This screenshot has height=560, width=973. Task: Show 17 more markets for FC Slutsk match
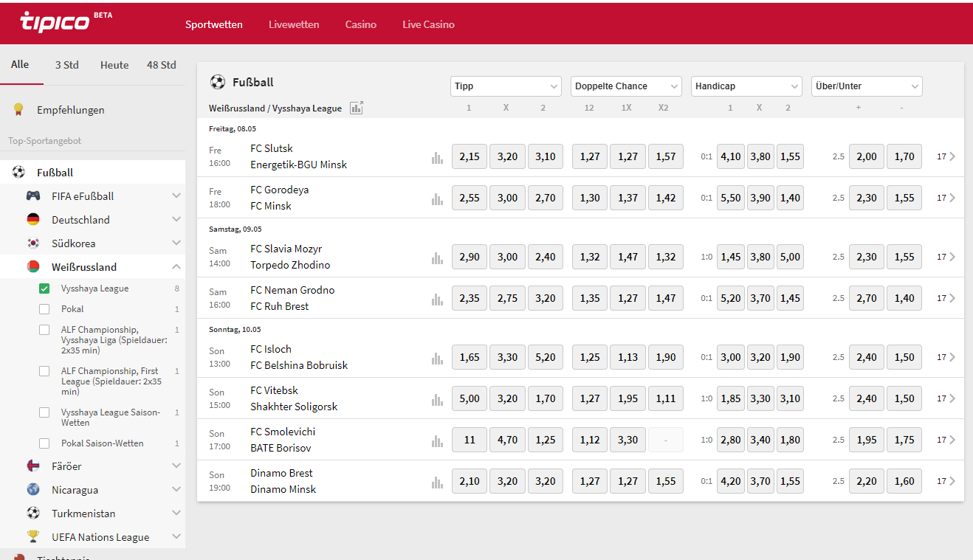click(x=946, y=156)
